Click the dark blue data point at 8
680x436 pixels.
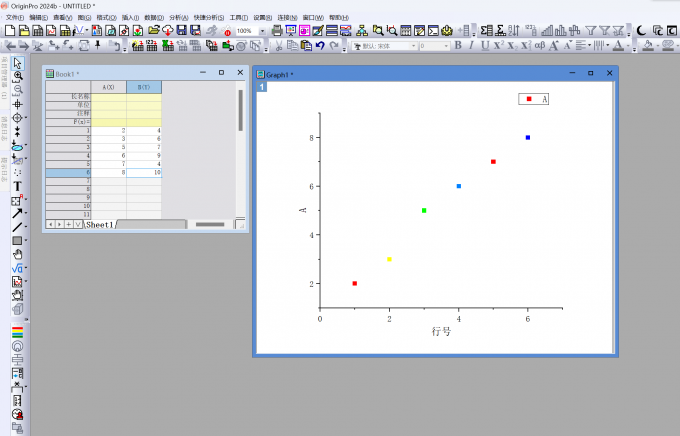coord(528,138)
